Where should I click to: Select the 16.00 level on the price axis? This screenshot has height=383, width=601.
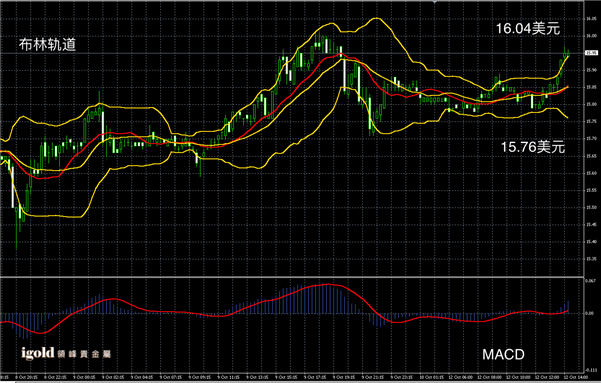[591, 36]
